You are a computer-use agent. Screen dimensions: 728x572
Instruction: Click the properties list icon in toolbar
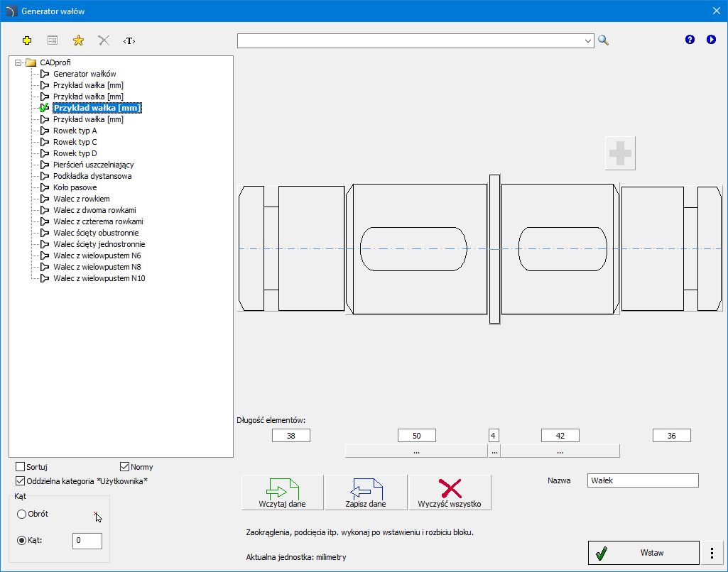pyautogui.click(x=53, y=40)
